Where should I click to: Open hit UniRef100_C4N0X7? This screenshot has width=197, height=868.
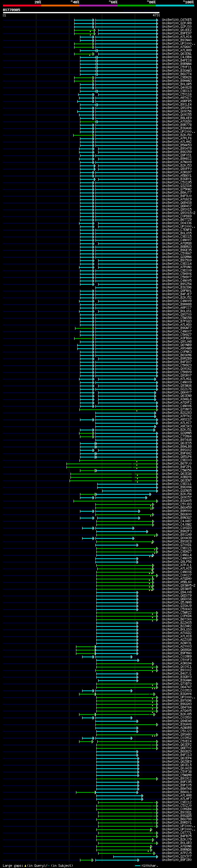[177, 332]
